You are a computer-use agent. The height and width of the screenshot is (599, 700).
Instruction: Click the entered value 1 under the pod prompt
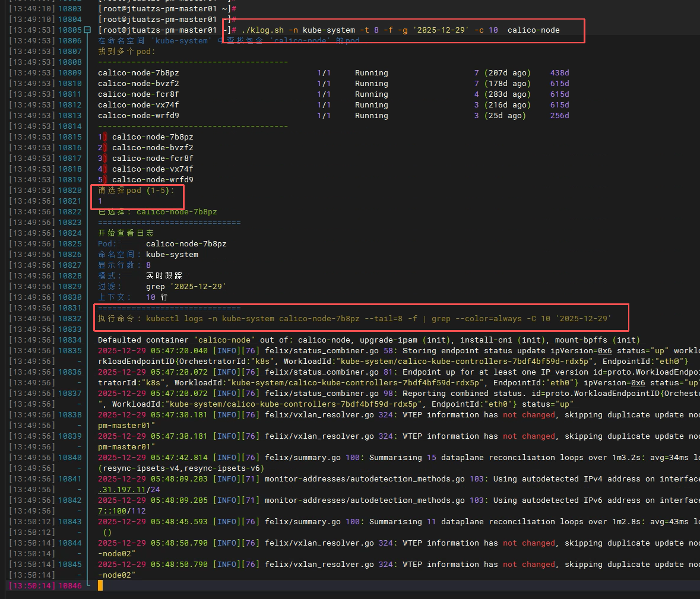[x=100, y=201]
